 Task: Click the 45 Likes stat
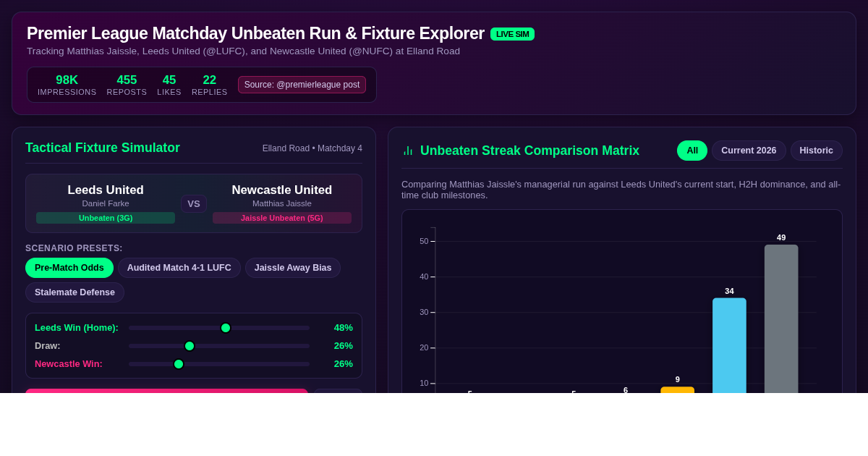pyautogui.click(x=169, y=85)
